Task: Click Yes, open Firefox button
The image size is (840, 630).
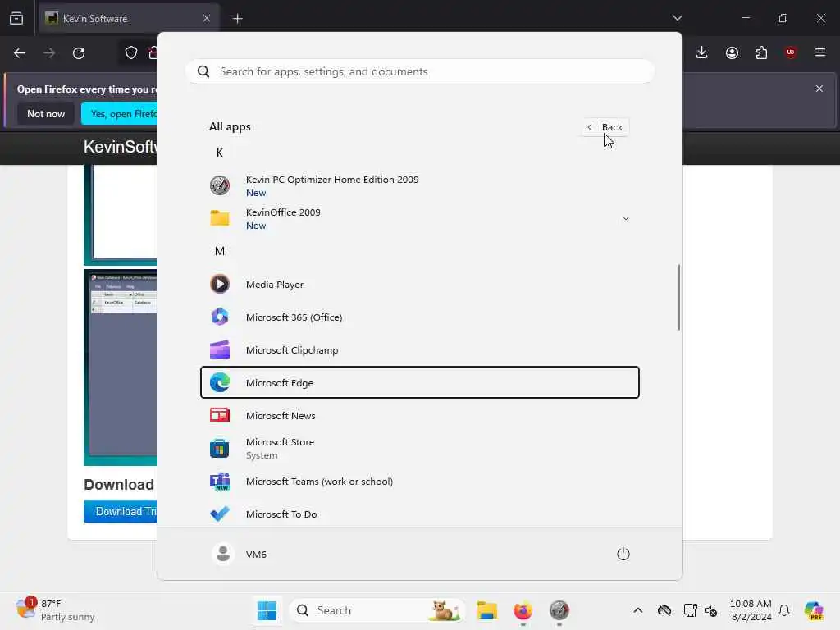Action: (x=120, y=113)
